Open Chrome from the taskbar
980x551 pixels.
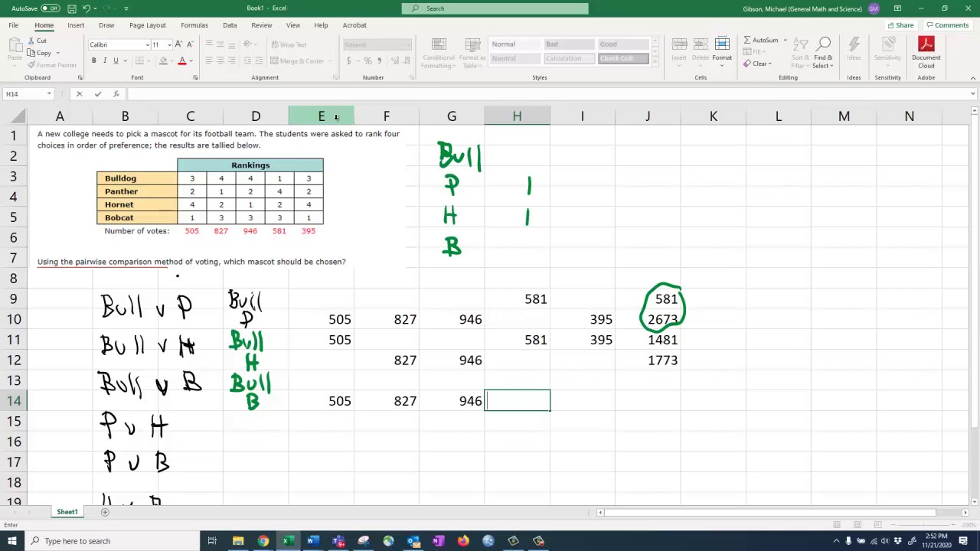point(263,541)
